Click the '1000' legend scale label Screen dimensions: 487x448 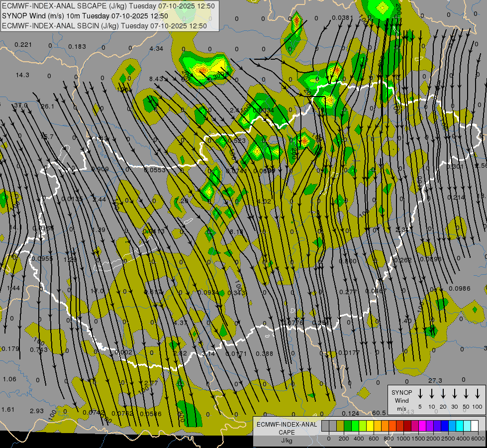[x=403, y=439]
